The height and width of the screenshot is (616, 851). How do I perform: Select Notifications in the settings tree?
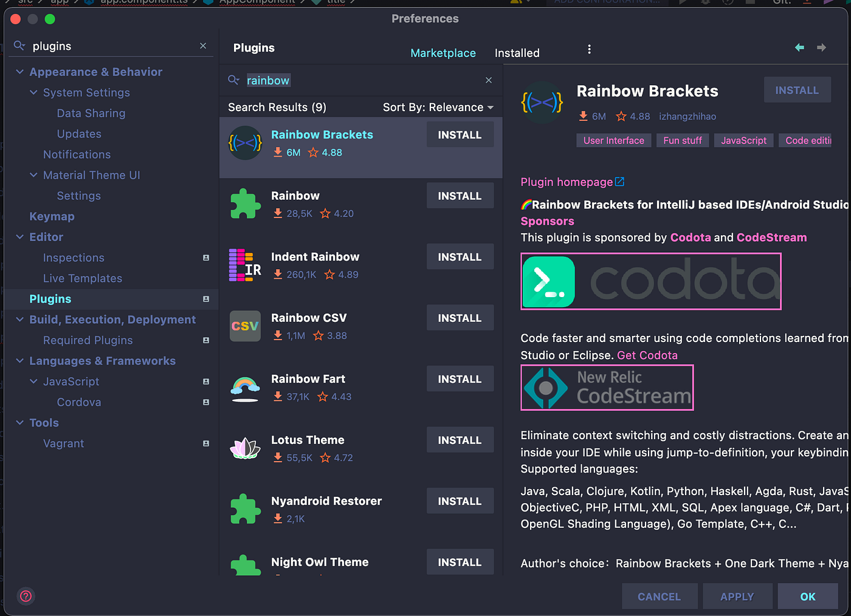(77, 154)
